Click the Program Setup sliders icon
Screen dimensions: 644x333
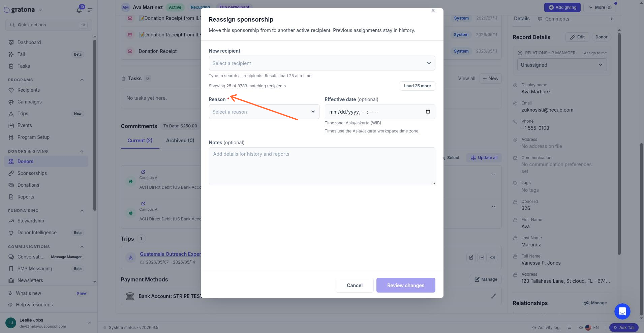point(11,137)
